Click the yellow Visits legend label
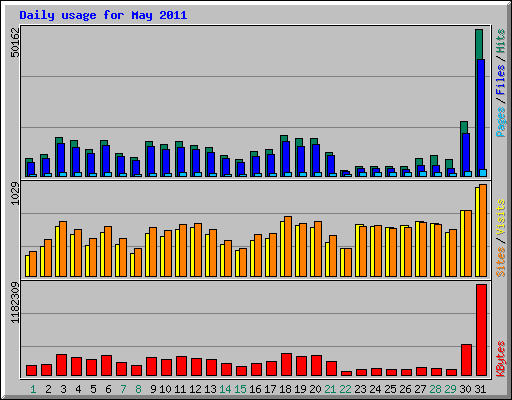This screenshot has width=512, height=400. [500, 218]
